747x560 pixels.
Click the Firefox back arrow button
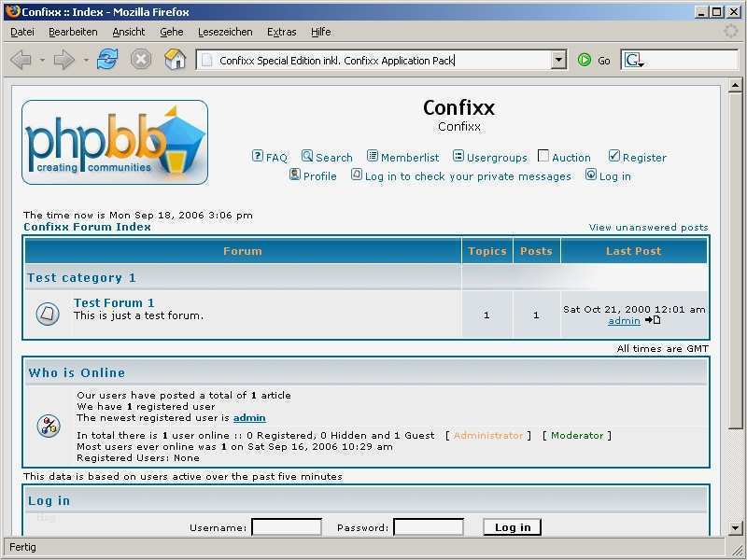tap(21, 60)
